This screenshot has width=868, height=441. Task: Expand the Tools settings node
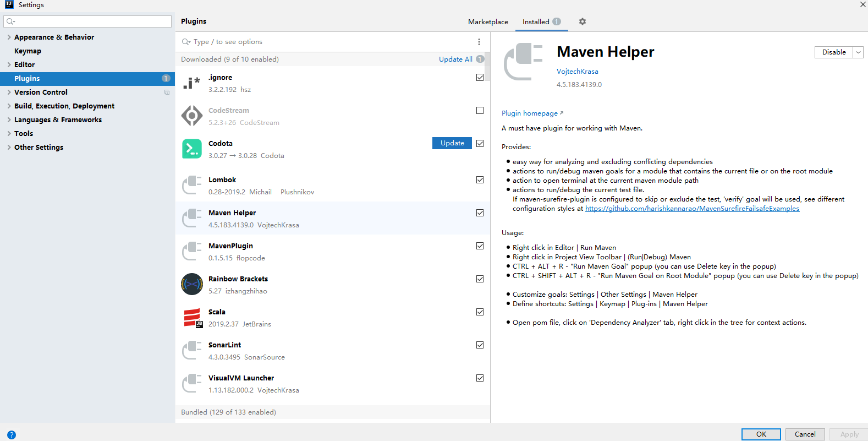click(x=9, y=134)
